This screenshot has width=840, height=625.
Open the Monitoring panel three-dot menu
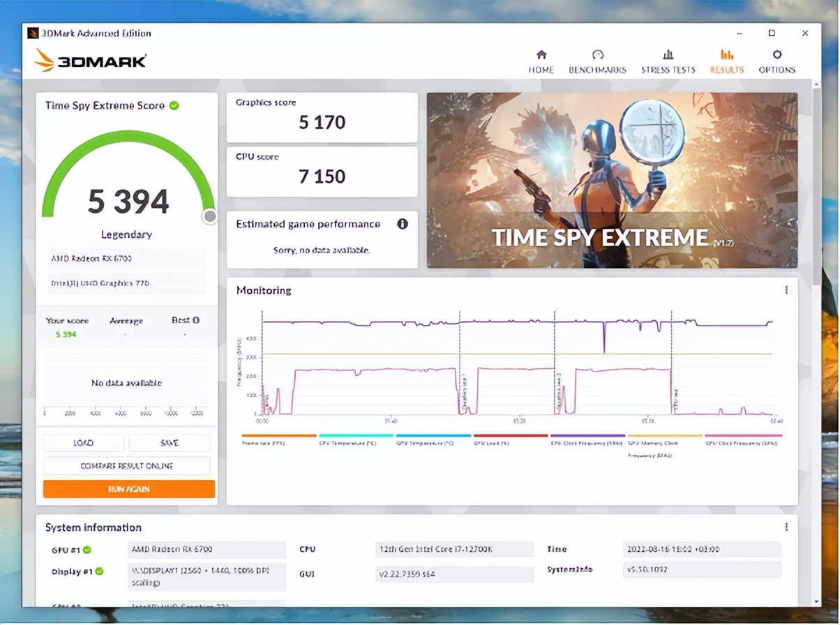(x=786, y=290)
